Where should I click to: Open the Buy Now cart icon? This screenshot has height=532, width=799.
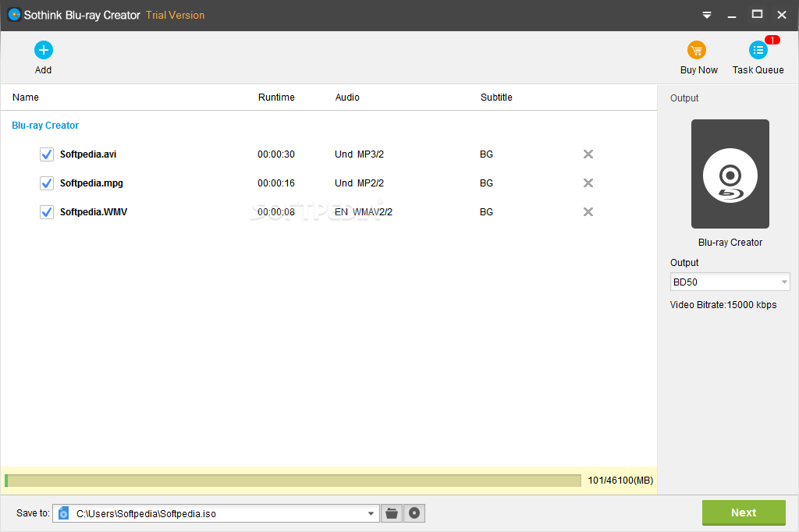[x=697, y=51]
